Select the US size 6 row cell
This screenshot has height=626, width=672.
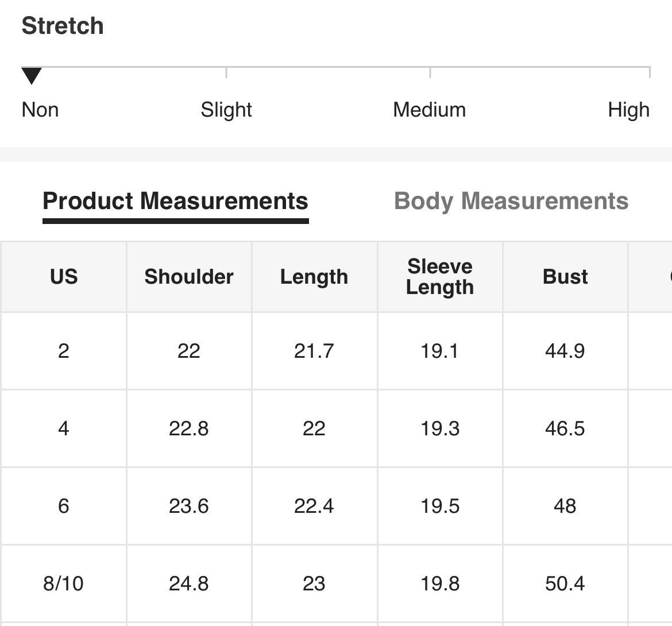click(64, 506)
